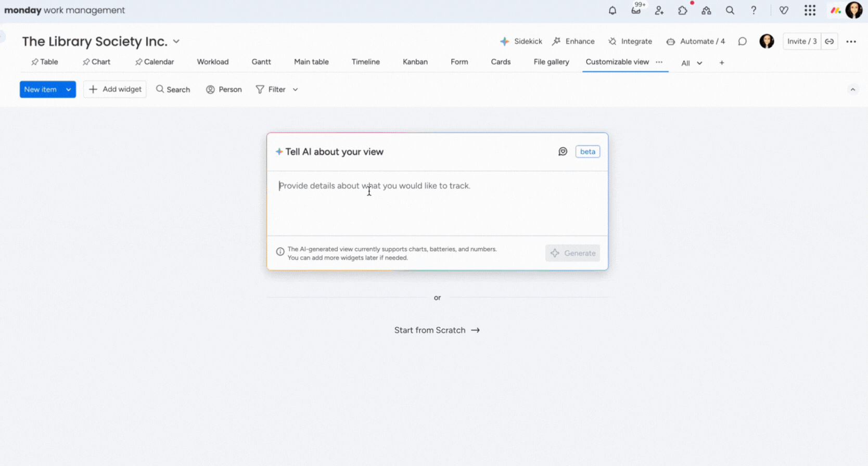Screen dimensions: 868x466
Task: Open Customizable view tab's three-dot options
Action: 659,62
